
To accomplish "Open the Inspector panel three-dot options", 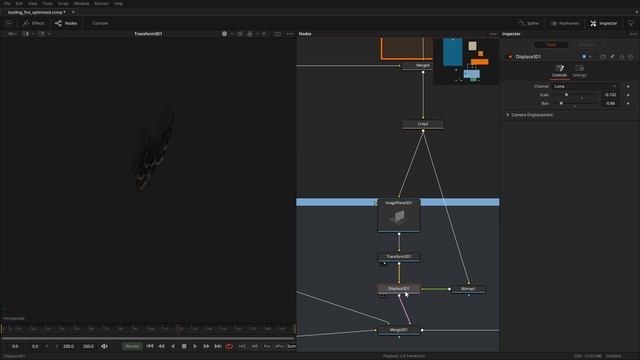I will 633,34.
